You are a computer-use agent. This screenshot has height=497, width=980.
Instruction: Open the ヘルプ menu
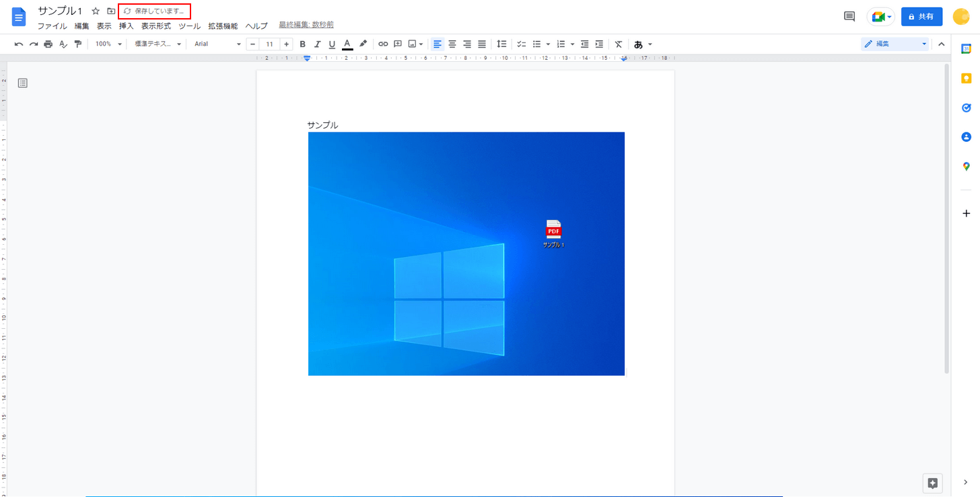(256, 26)
